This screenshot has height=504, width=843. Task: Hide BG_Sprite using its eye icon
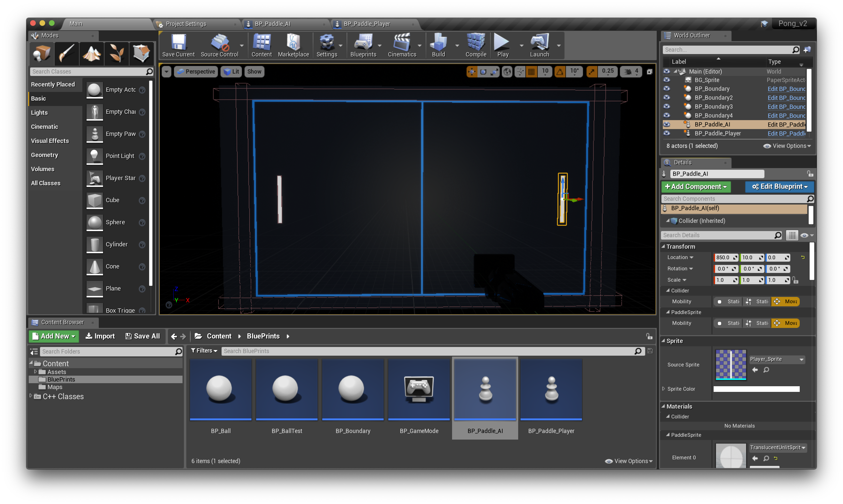[666, 80]
